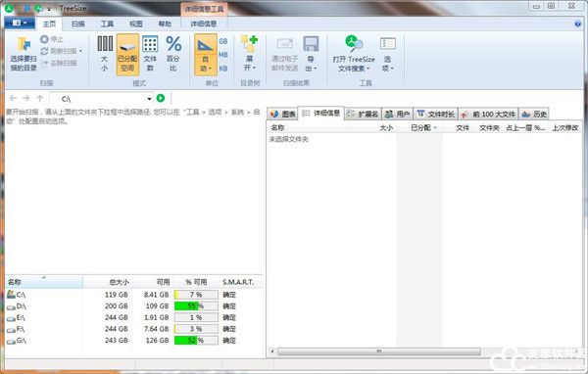Enable 大小 size mode
The width and height of the screenshot is (588, 374).
coord(105,54)
